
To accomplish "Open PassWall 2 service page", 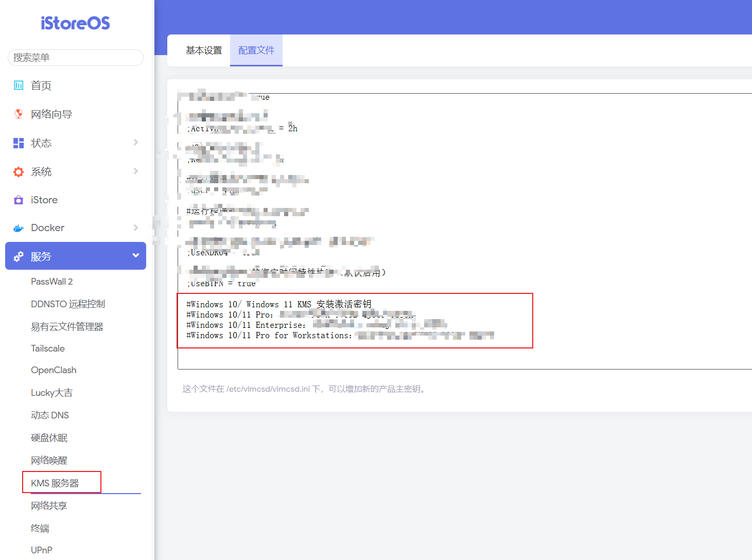I will click(52, 282).
